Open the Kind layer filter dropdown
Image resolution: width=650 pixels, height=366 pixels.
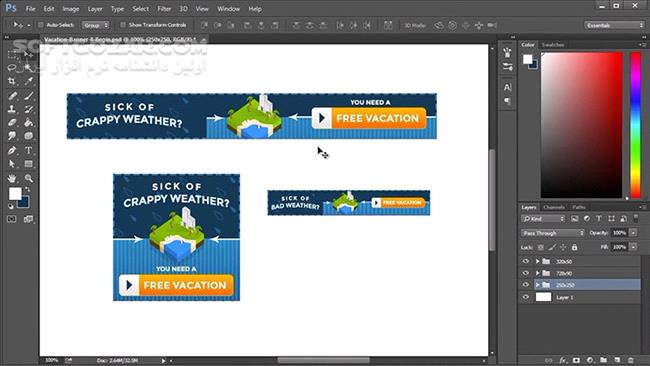[x=543, y=218]
